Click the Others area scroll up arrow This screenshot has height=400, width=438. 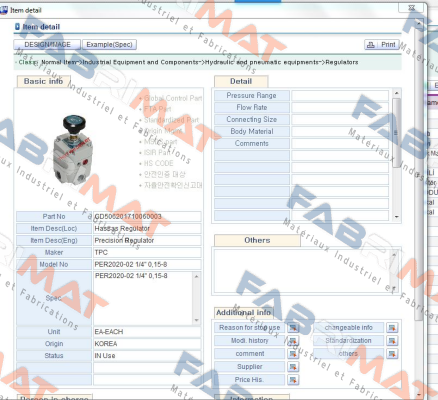394,255
